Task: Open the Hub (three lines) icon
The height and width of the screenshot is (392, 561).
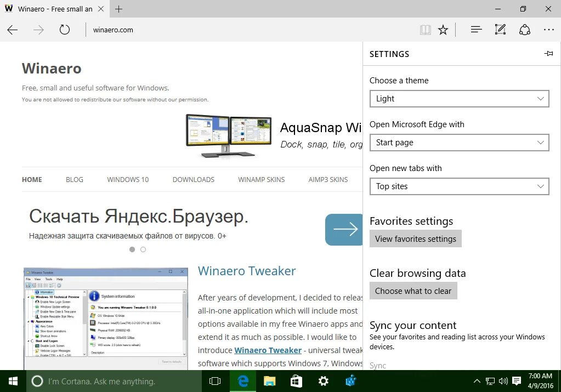Action: tap(476, 30)
